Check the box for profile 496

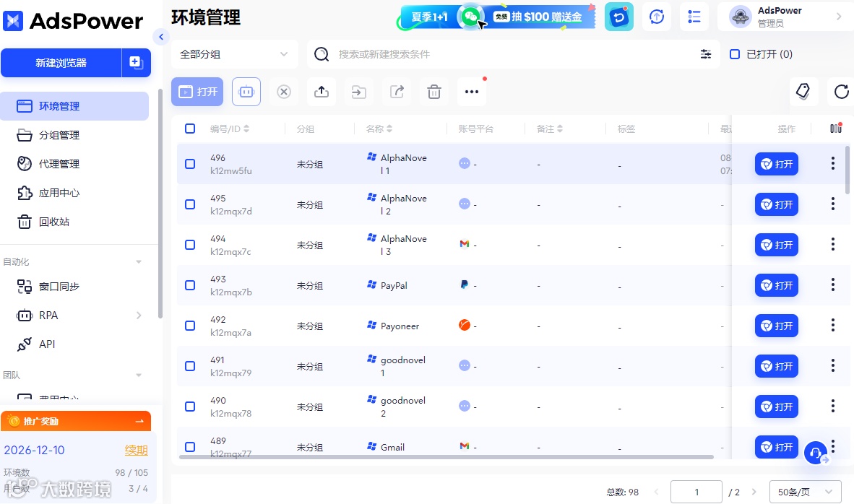pyautogui.click(x=190, y=164)
